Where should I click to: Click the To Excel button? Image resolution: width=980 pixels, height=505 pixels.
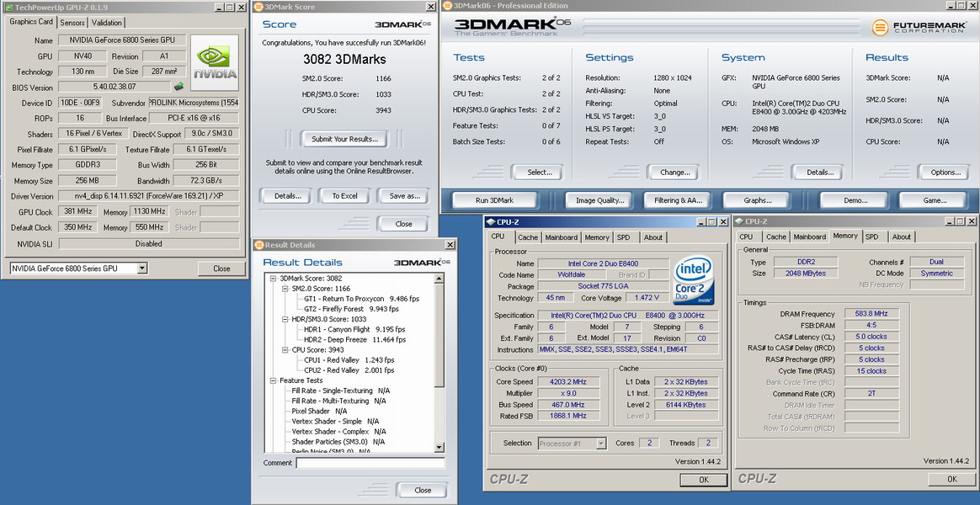(344, 195)
